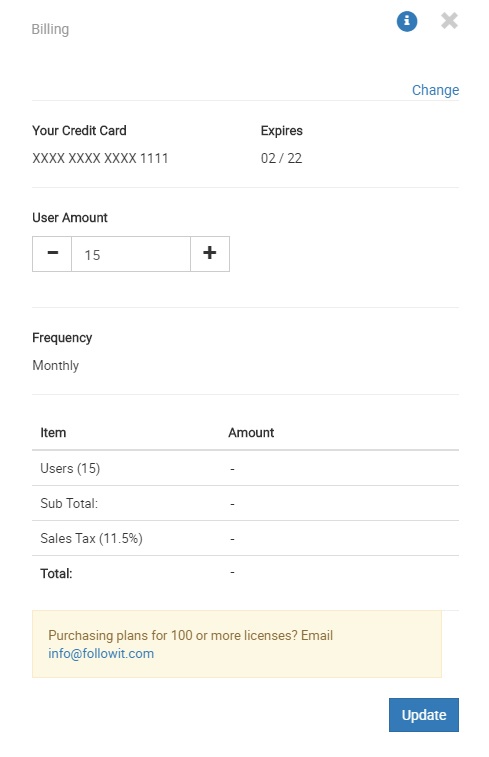The height and width of the screenshot is (757, 489).
Task: Click the Sub Total row
Action: [x=245, y=503]
